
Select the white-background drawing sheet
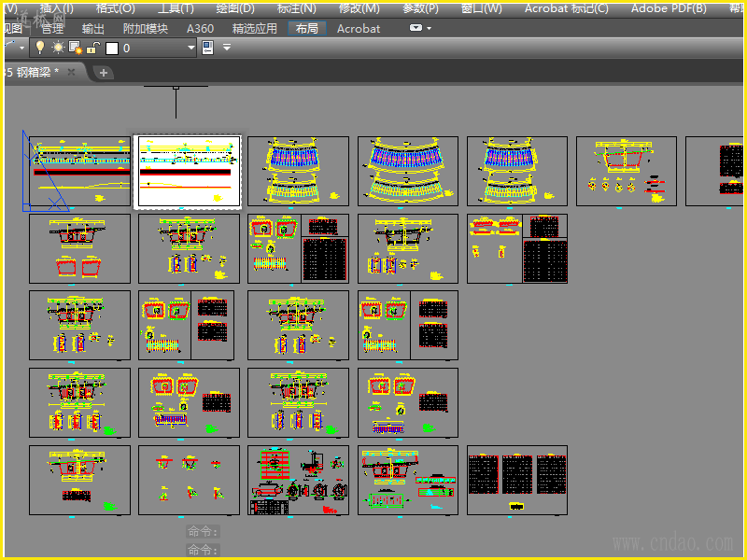[x=188, y=172]
